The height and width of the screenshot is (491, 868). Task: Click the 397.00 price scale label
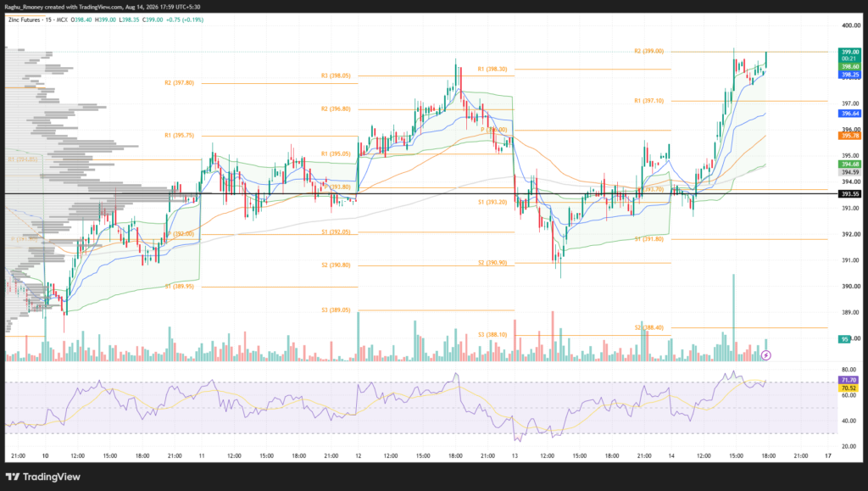pos(851,103)
